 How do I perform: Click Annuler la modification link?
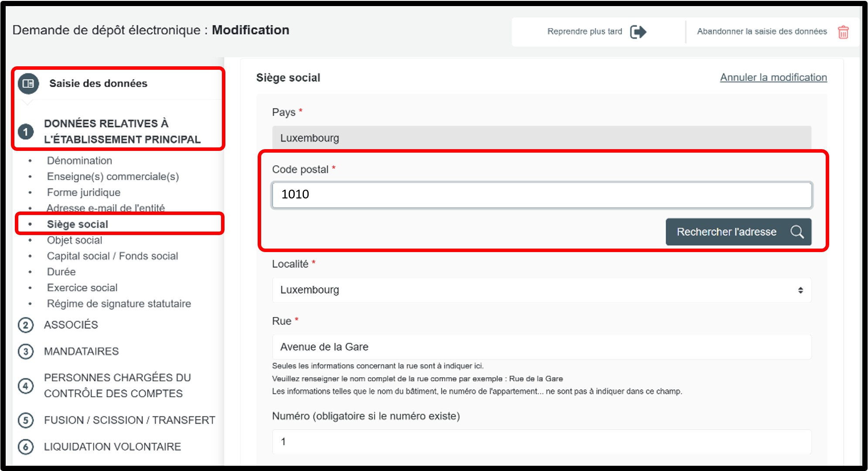[x=773, y=77]
